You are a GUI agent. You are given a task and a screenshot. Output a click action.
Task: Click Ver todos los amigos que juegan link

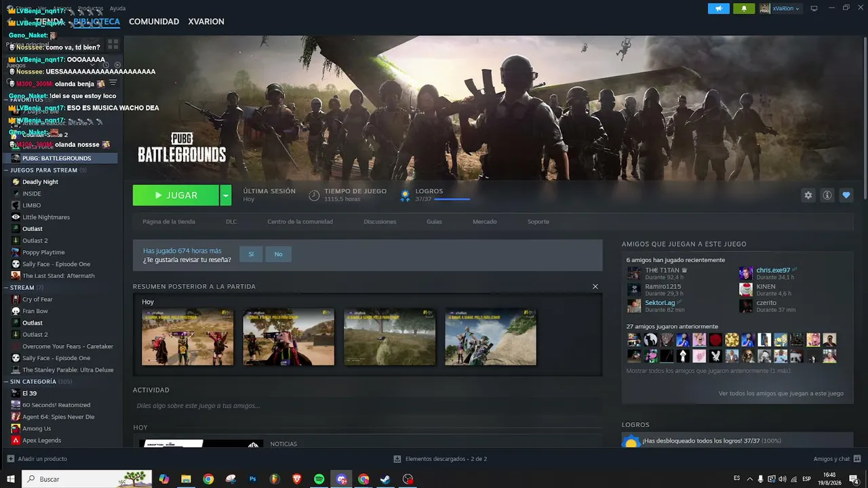781,393
